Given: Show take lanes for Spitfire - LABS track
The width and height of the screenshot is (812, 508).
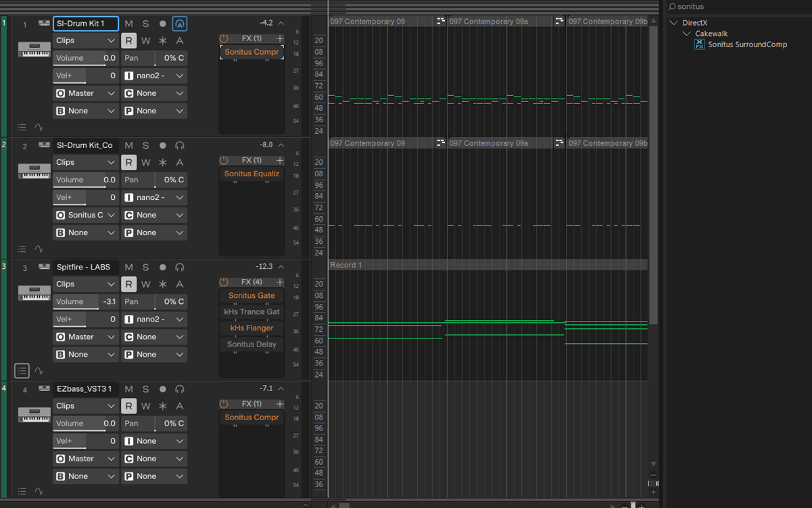Looking at the screenshot, I should pos(22,371).
